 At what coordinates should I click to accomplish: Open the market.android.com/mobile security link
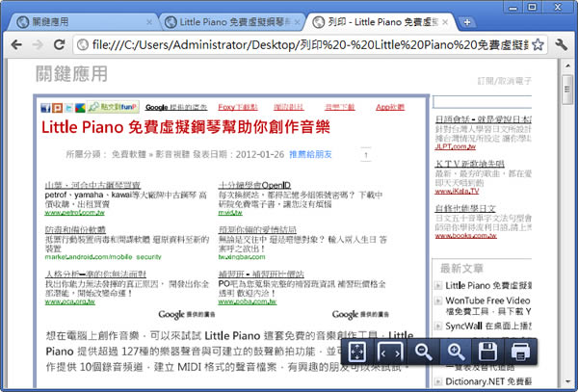103,257
